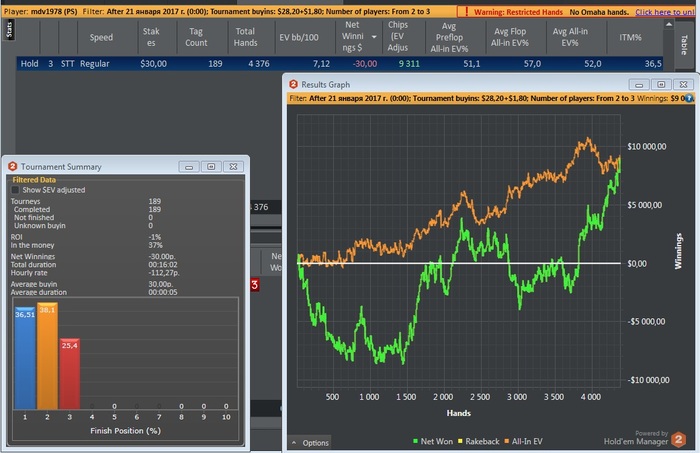Click the 7,12 EV bb/100 cell
The image size is (700, 453).
(321, 64)
